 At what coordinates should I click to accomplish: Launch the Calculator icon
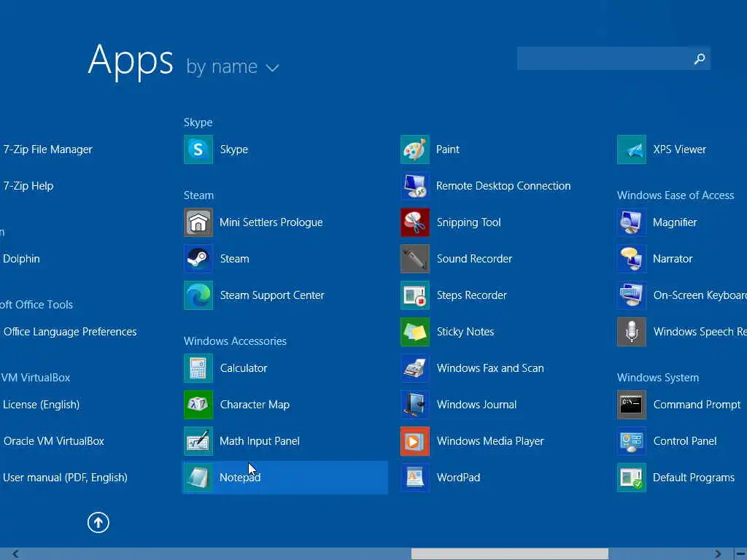[x=198, y=368]
